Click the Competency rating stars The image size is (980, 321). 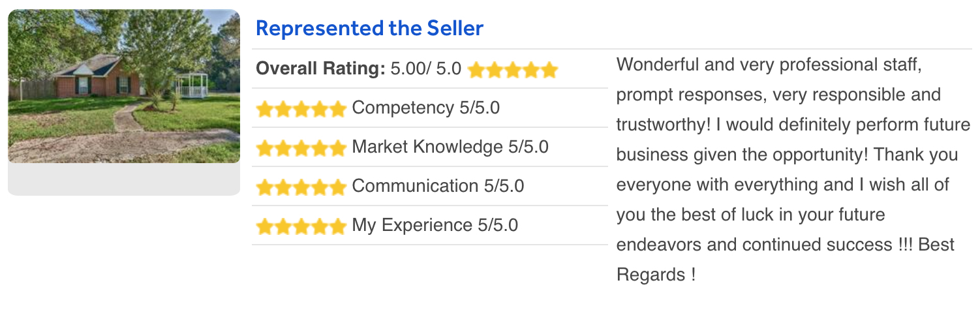(x=301, y=109)
